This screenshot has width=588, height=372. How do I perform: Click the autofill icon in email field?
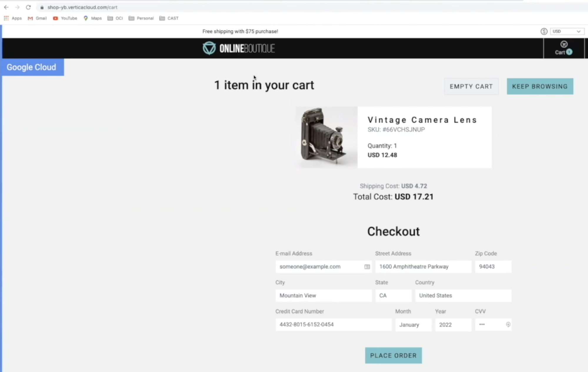coord(367,267)
